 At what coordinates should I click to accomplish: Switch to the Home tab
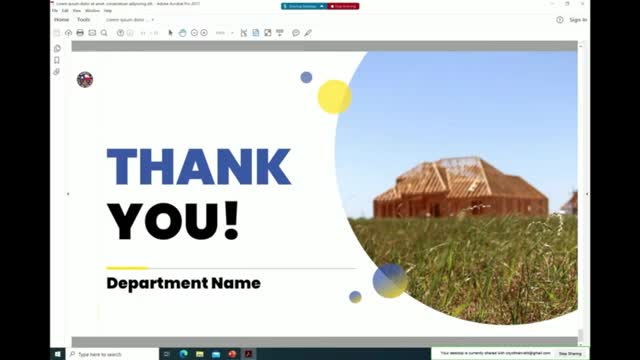pos(62,20)
